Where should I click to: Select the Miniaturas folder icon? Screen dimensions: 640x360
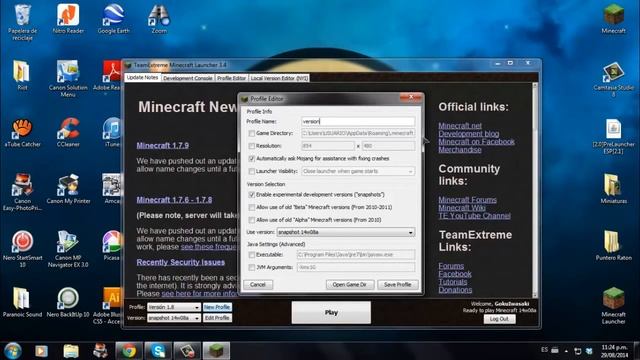point(613,189)
